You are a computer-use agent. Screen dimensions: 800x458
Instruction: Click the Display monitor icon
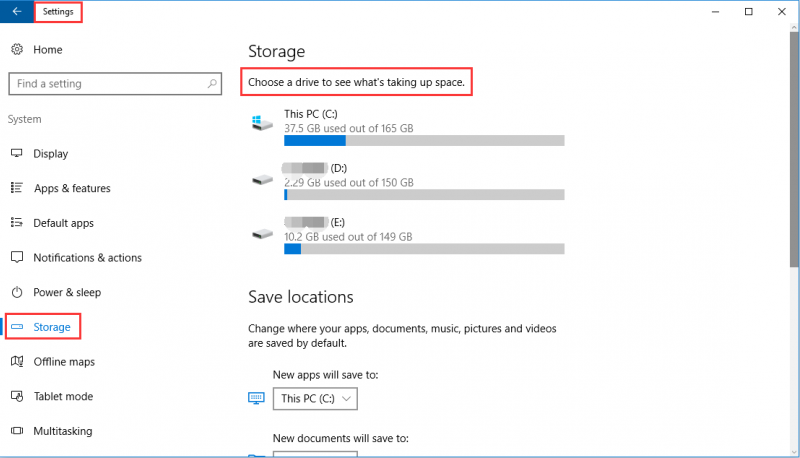(x=17, y=153)
